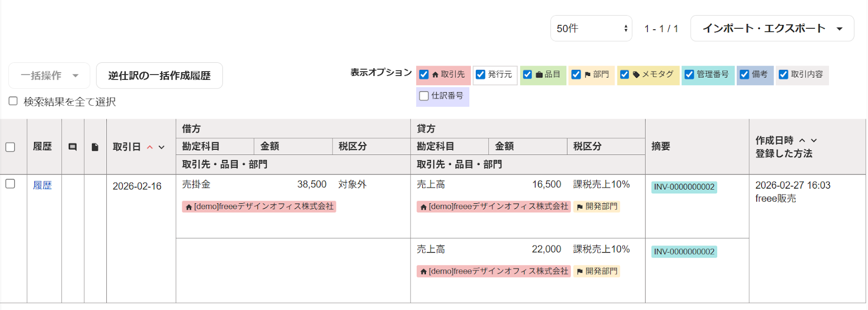This screenshot has height=310, width=868.
Task: Sort 取引日 descending with the down arrow
Action: point(162,147)
